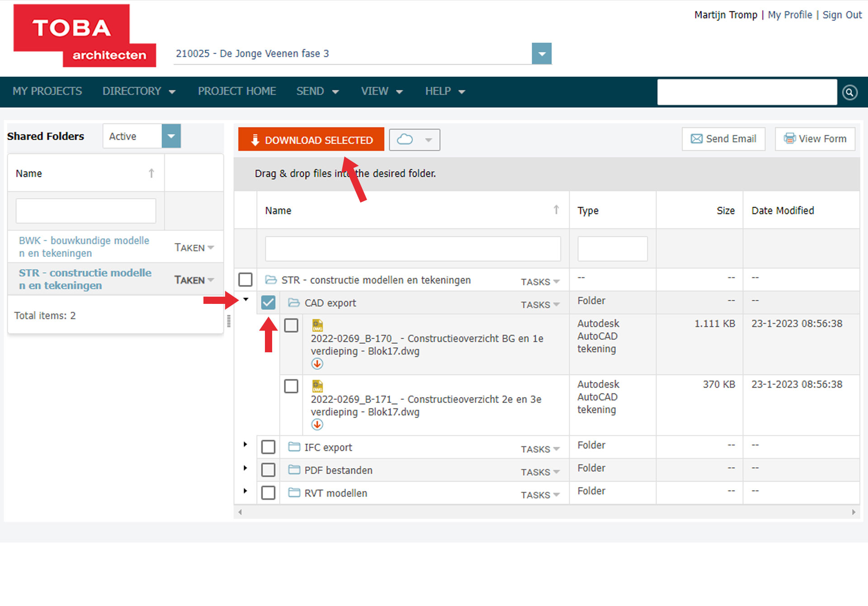Click sort arrow in Shared Folders Name column
The height and width of the screenshot is (606, 868).
click(151, 173)
